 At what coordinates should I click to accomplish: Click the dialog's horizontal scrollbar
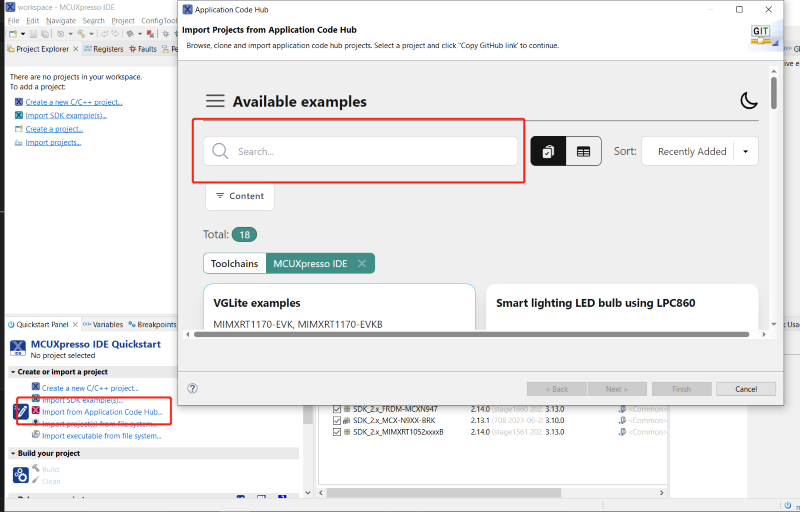tap(471, 334)
